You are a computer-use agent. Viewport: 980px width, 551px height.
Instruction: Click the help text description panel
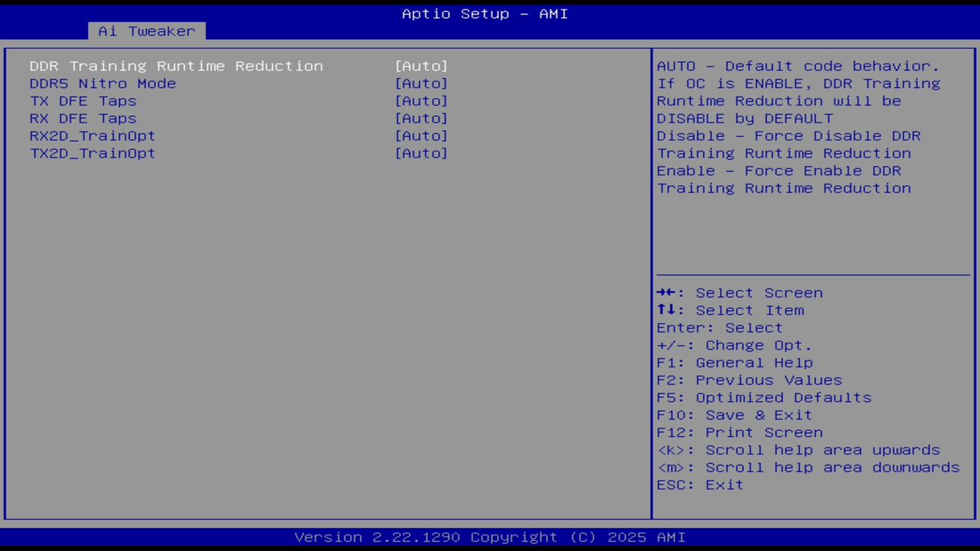(799, 126)
